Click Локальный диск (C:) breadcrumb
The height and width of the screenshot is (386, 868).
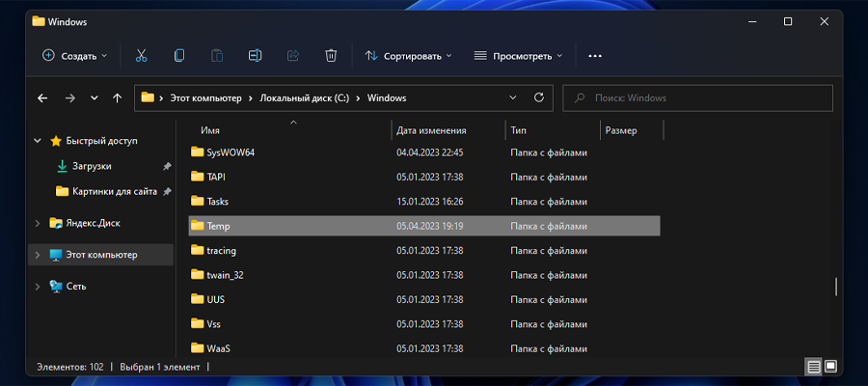click(x=305, y=98)
